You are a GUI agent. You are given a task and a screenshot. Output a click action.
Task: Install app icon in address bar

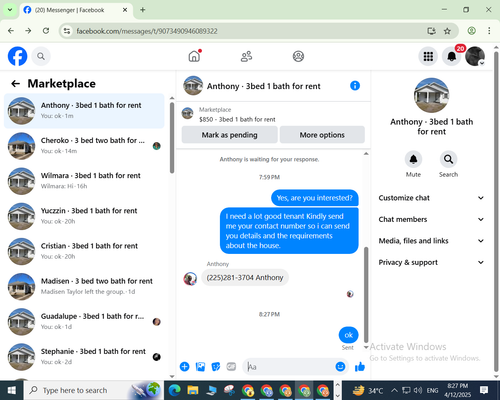point(432,31)
